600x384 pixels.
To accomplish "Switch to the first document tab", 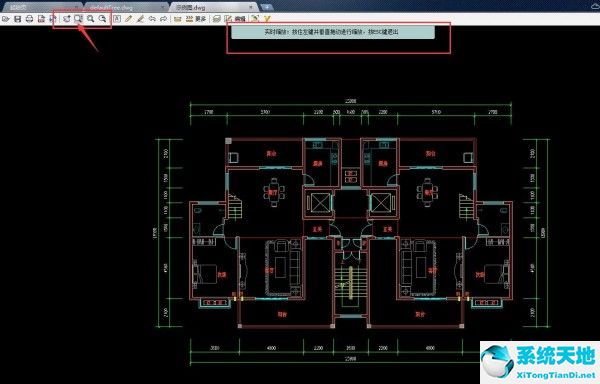I will click(41, 7).
